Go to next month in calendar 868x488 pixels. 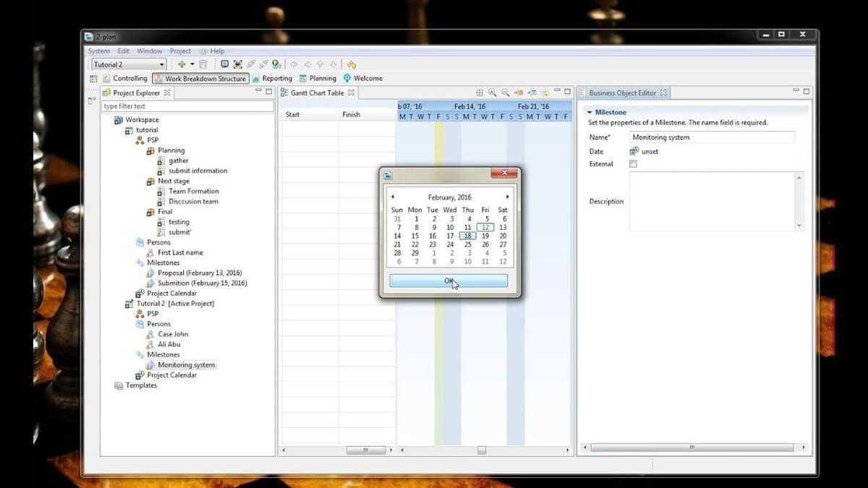coord(507,197)
